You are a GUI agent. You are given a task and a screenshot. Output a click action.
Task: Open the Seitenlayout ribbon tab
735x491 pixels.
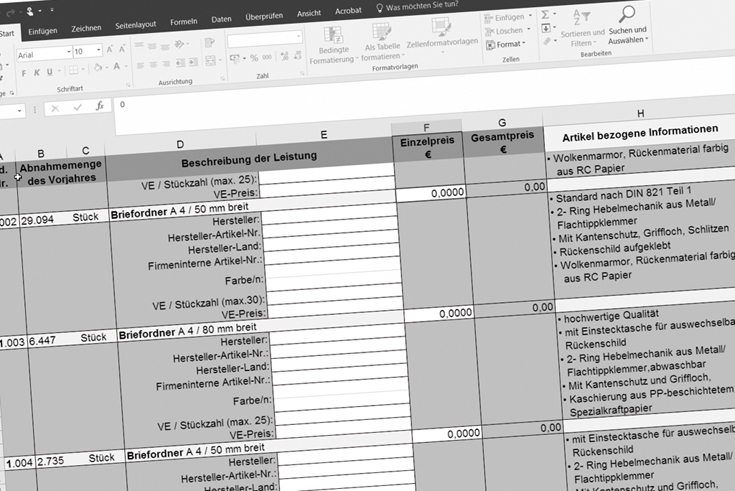[136, 20]
